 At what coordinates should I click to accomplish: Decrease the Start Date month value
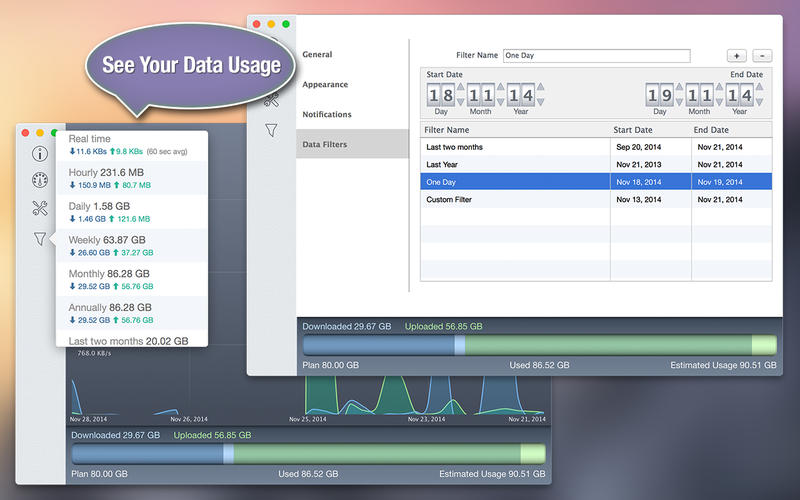(501, 101)
